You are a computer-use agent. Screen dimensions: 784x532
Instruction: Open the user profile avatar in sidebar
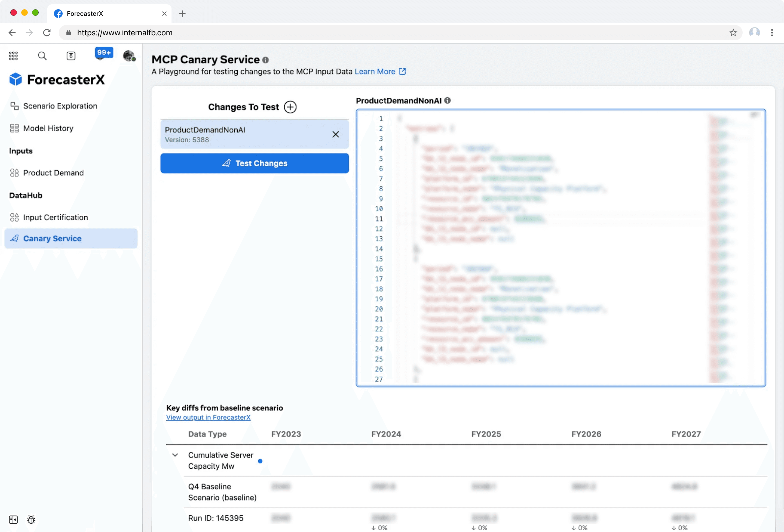[x=129, y=56]
